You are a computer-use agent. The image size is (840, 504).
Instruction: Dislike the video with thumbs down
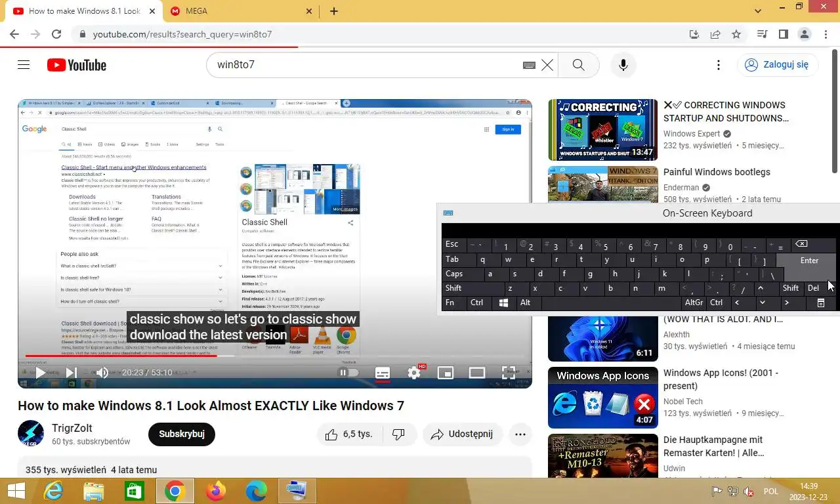[x=398, y=434]
